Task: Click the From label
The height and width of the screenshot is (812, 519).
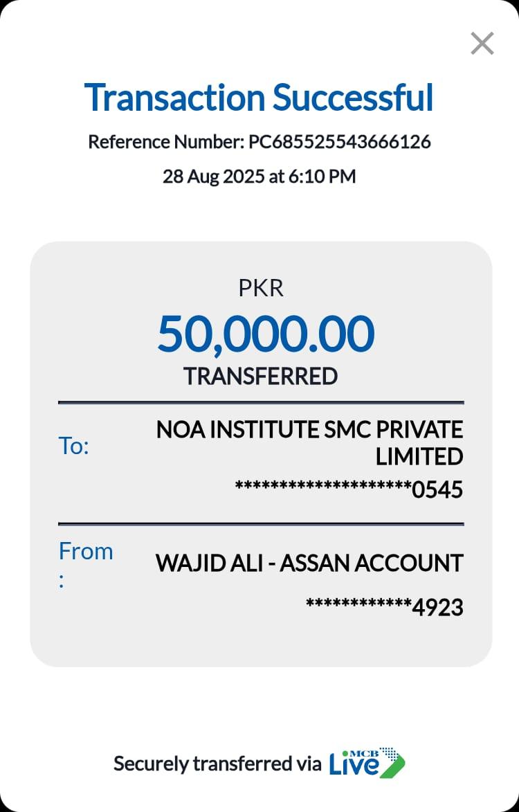Action: pyautogui.click(x=85, y=552)
